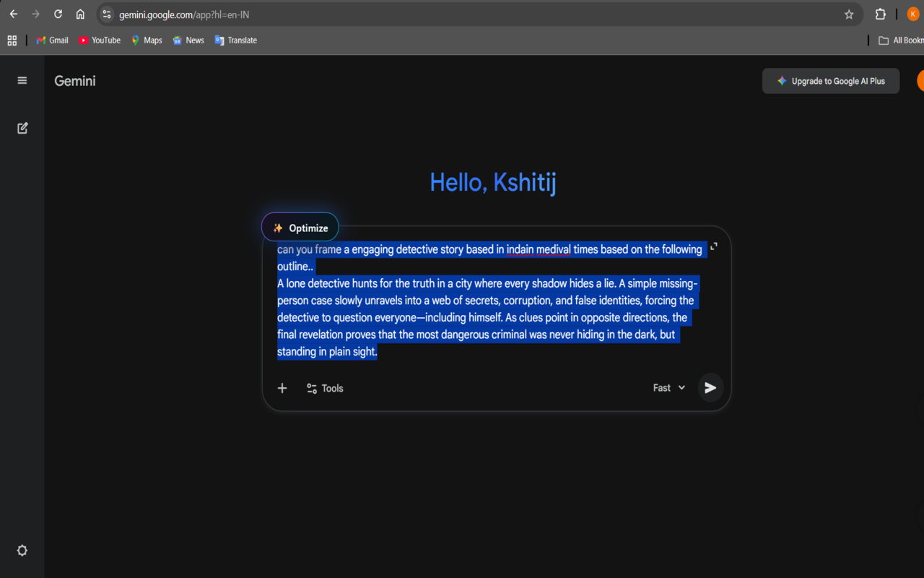Open the Tools menu
This screenshot has width=924, height=578.
coord(325,388)
